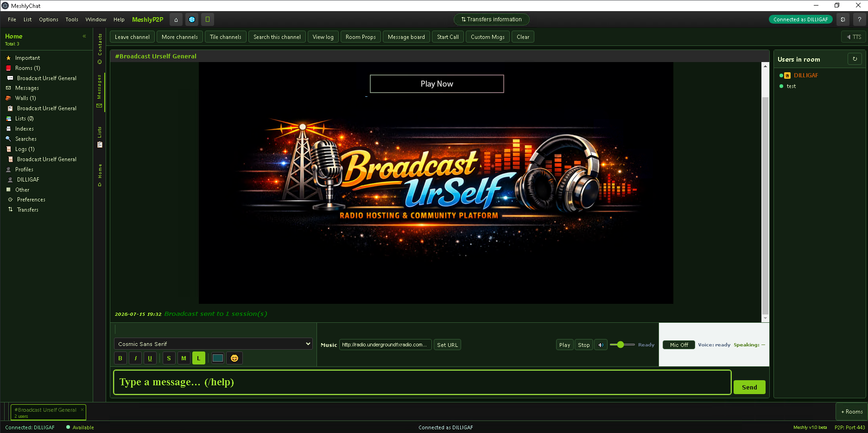Adjust the music volume slider
868x433 pixels.
pyautogui.click(x=622, y=345)
